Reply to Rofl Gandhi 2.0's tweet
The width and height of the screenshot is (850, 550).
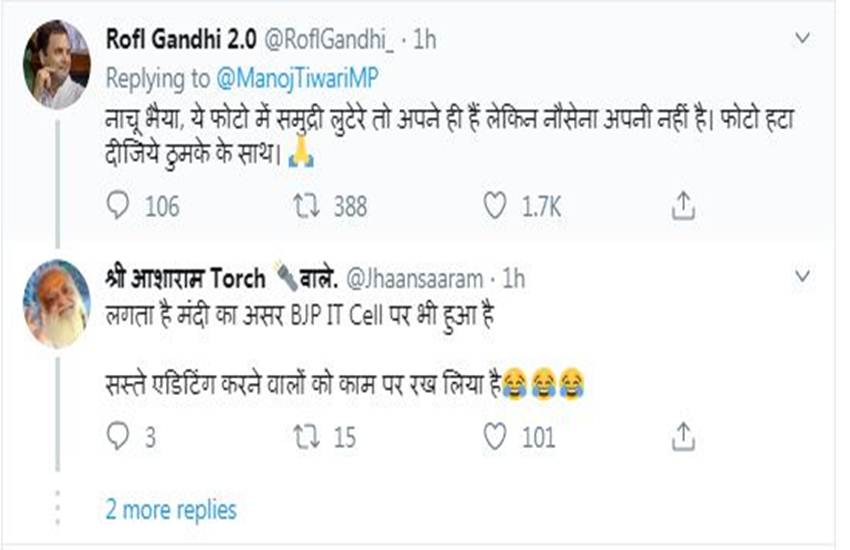tap(118, 206)
